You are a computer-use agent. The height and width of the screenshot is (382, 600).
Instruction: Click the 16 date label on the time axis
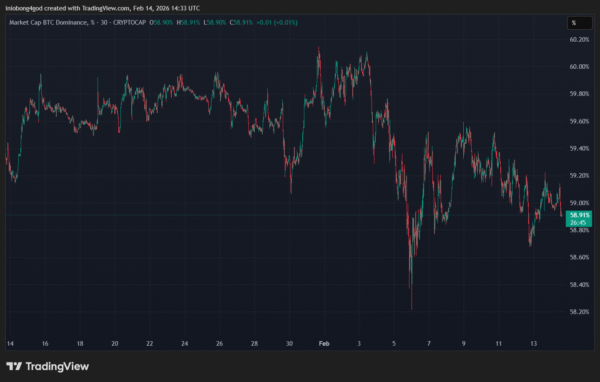(x=45, y=344)
